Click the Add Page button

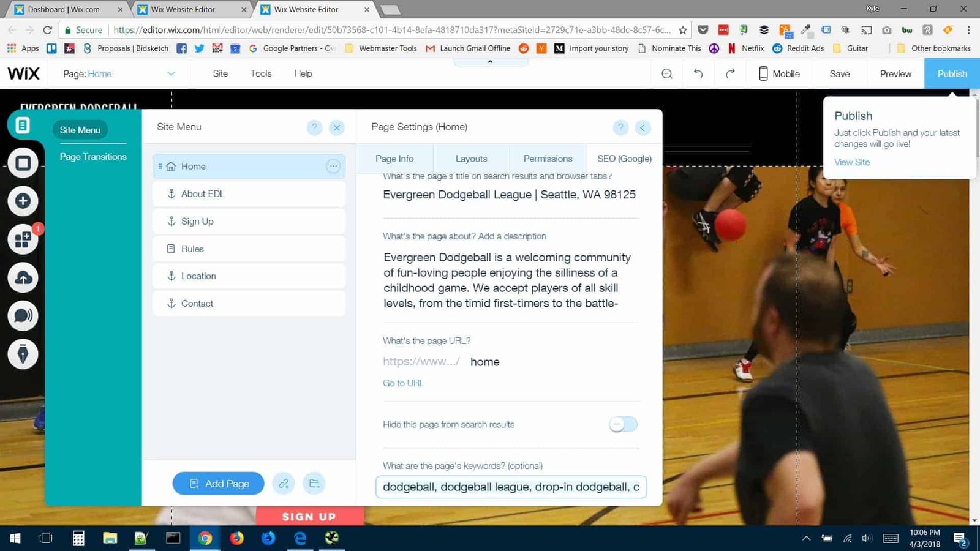coord(218,484)
